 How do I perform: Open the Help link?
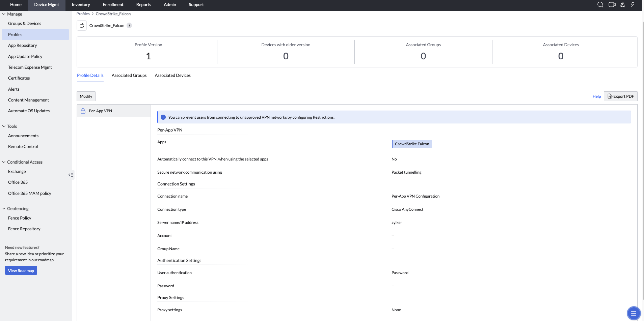[x=596, y=96]
